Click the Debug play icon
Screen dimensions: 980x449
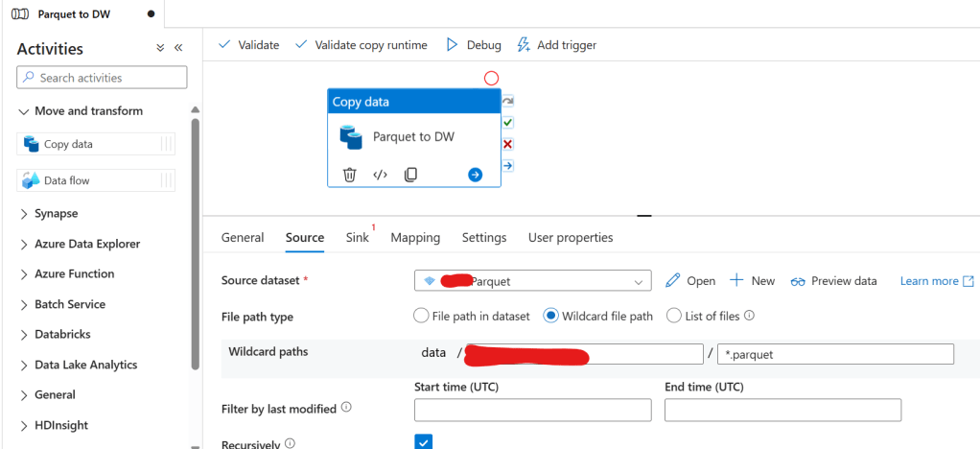(x=453, y=45)
